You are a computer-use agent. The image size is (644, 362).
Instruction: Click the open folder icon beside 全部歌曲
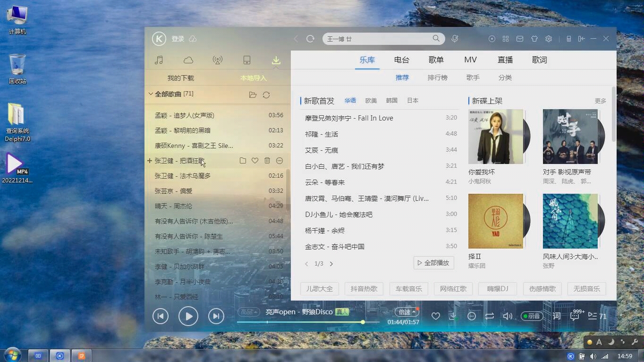[x=253, y=95]
